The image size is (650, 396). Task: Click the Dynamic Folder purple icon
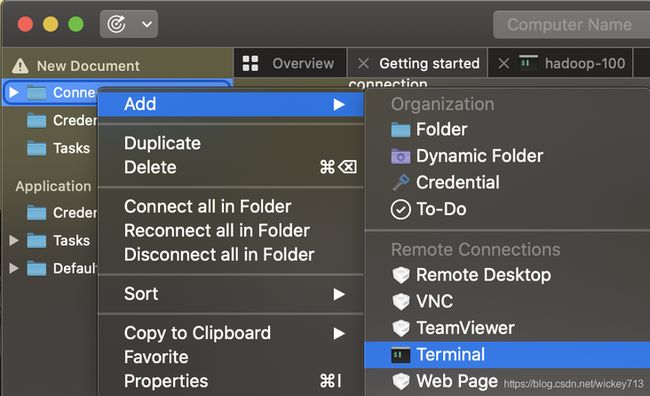(400, 156)
